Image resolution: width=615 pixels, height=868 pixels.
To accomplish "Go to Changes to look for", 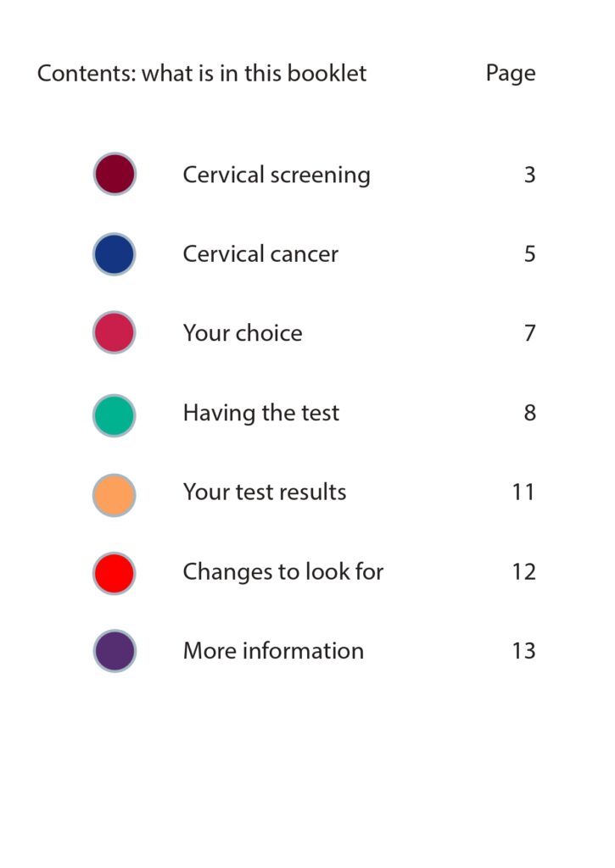I will (283, 572).
